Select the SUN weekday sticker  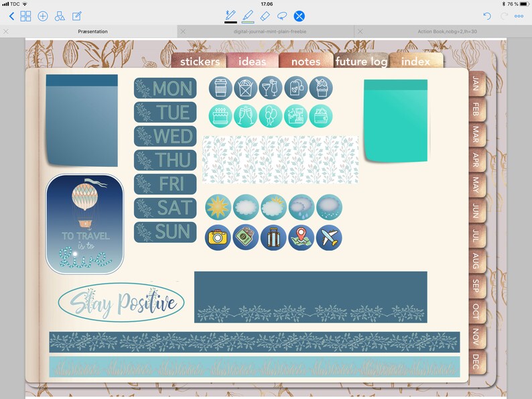165,232
